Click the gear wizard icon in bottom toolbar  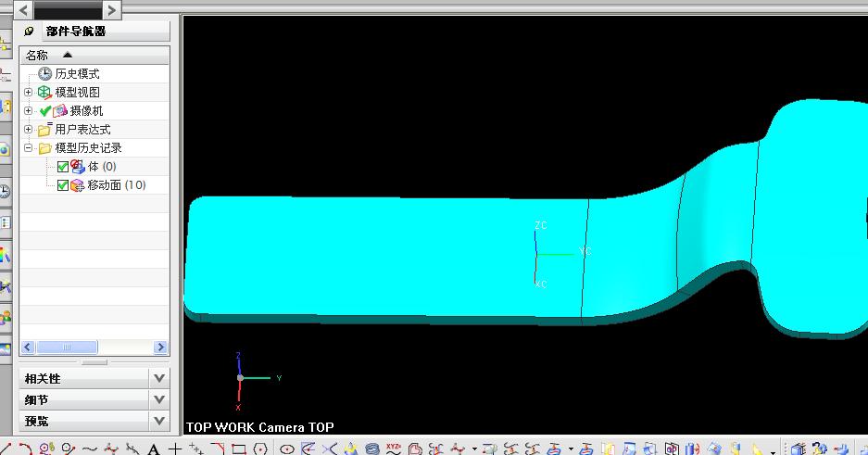point(819,449)
